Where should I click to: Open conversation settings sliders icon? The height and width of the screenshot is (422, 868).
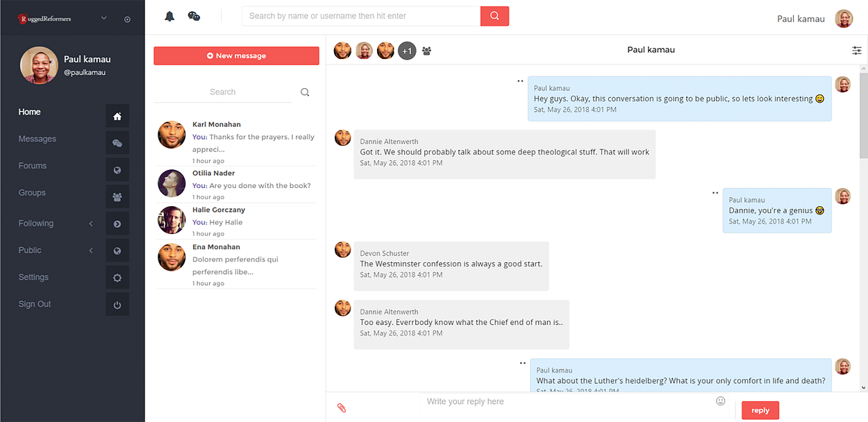(857, 50)
